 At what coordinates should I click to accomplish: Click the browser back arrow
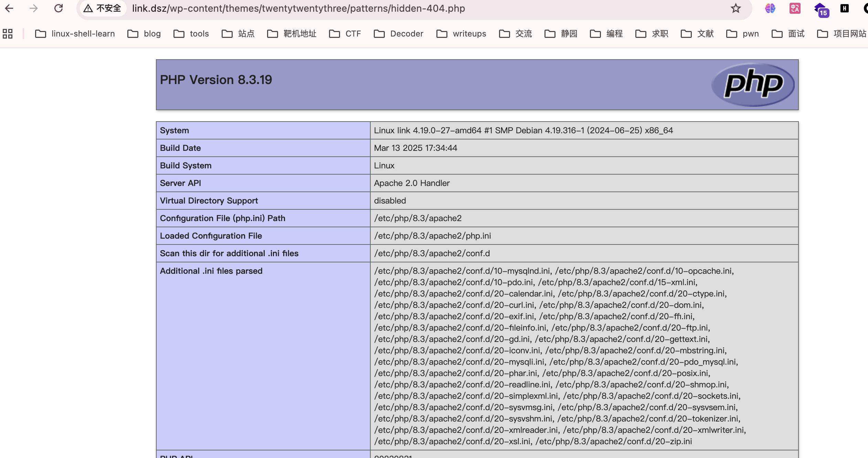[x=9, y=8]
